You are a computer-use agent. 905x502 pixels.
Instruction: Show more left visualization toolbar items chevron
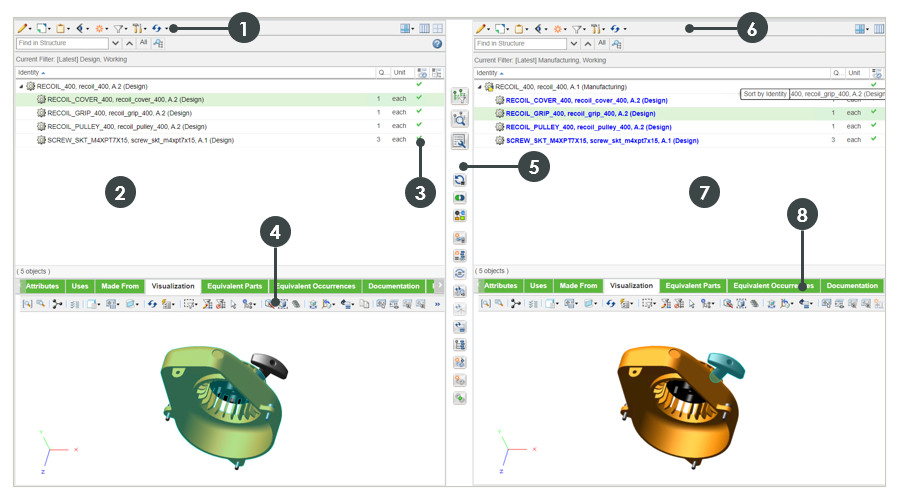click(x=437, y=304)
